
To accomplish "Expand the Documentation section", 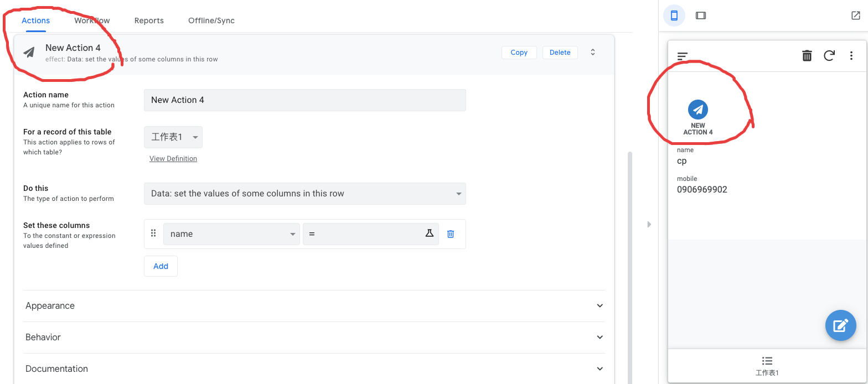I will click(x=314, y=369).
